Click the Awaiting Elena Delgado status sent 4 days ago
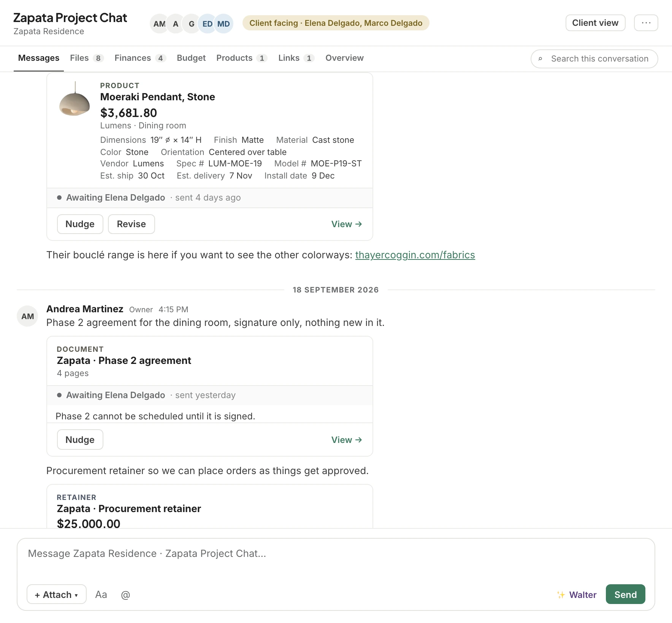 coord(149,198)
